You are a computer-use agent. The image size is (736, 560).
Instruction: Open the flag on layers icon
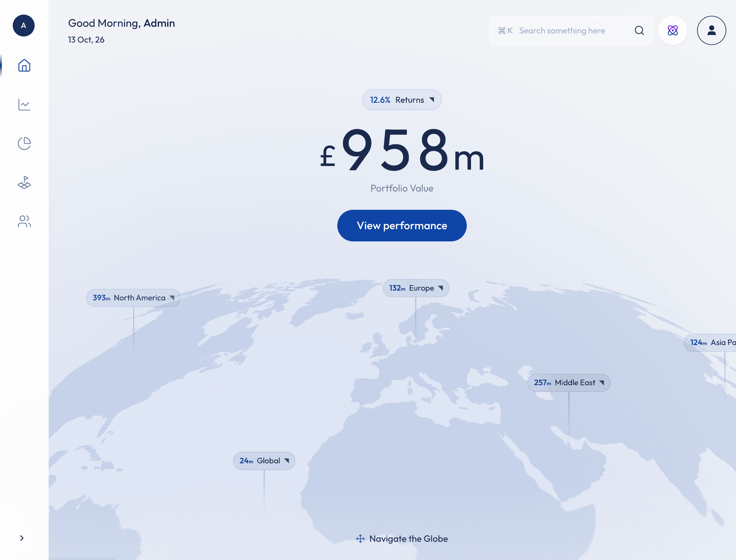pyautogui.click(x=24, y=183)
